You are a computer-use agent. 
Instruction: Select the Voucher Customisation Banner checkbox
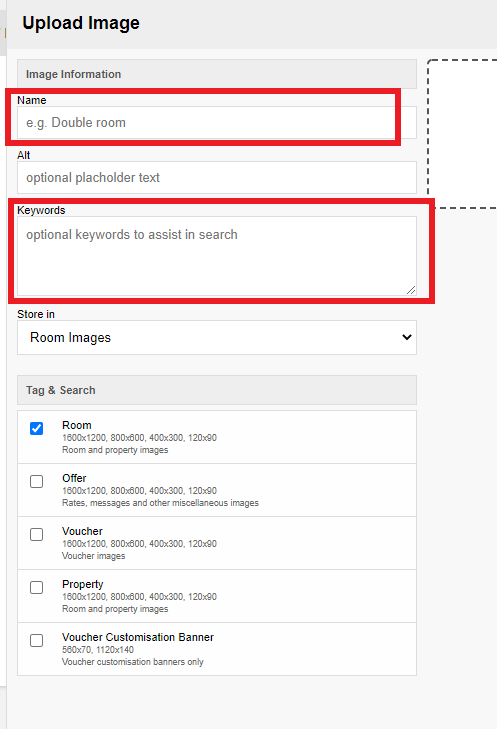tap(36, 640)
